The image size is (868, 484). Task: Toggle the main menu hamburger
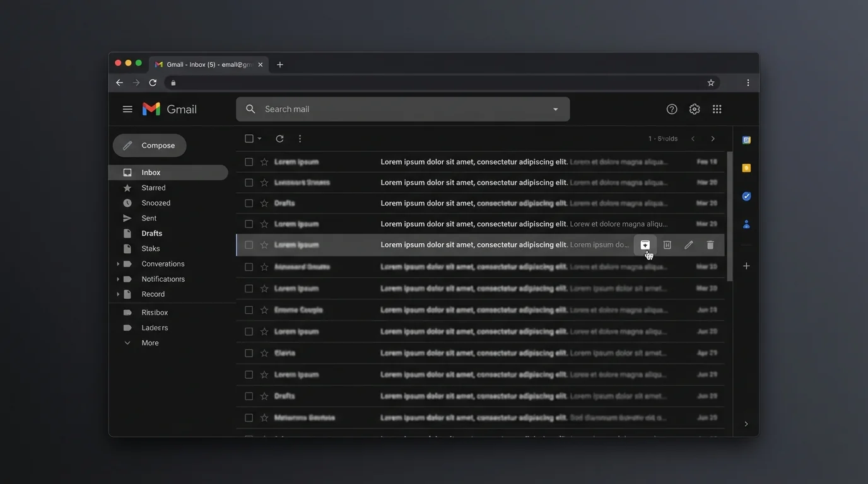(x=127, y=109)
